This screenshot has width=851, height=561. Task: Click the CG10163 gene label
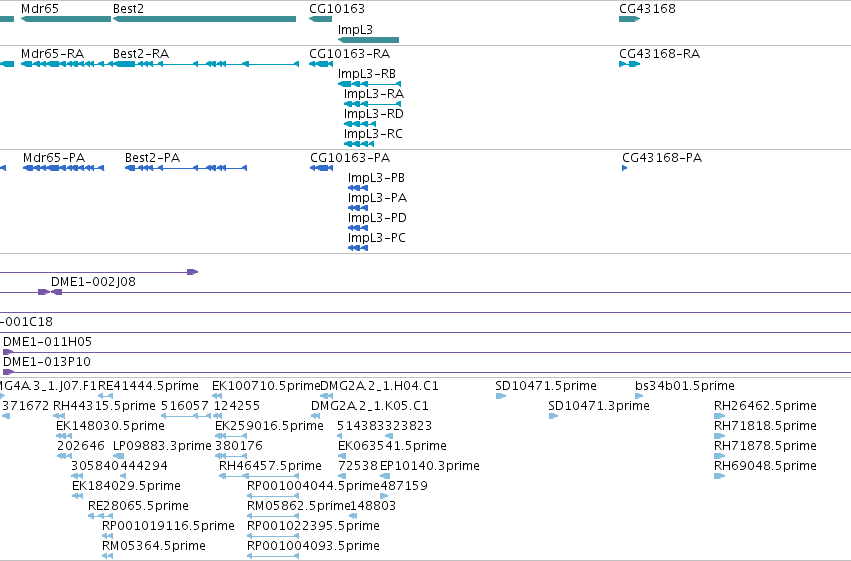pyautogui.click(x=336, y=9)
